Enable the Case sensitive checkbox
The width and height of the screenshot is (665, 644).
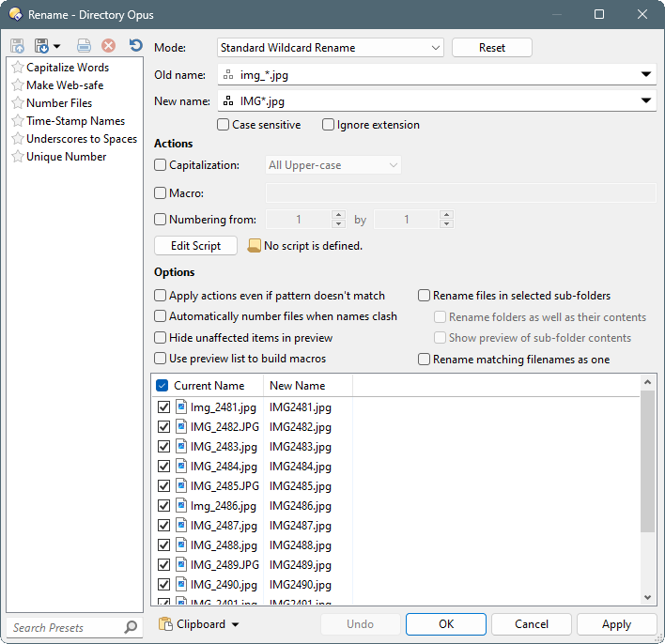coord(224,125)
